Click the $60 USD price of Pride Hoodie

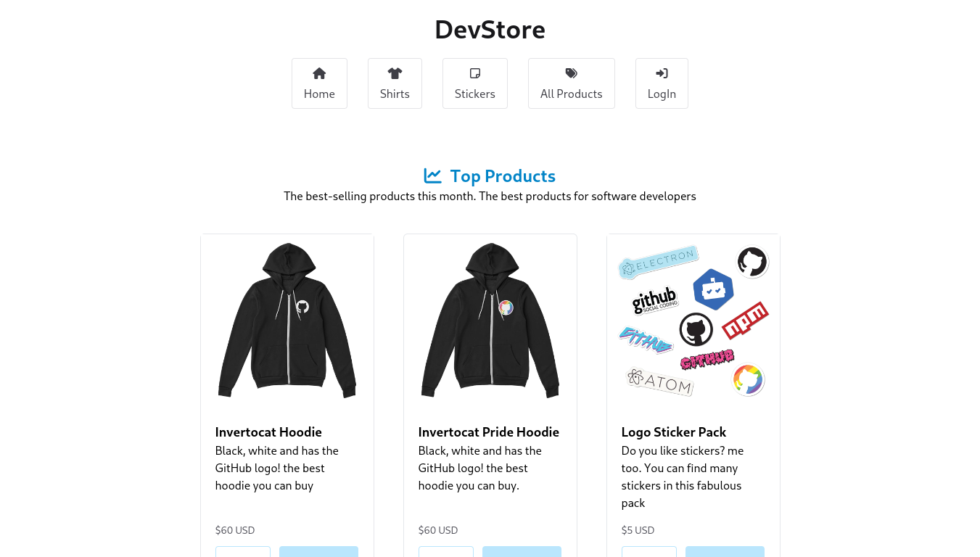[438, 530]
